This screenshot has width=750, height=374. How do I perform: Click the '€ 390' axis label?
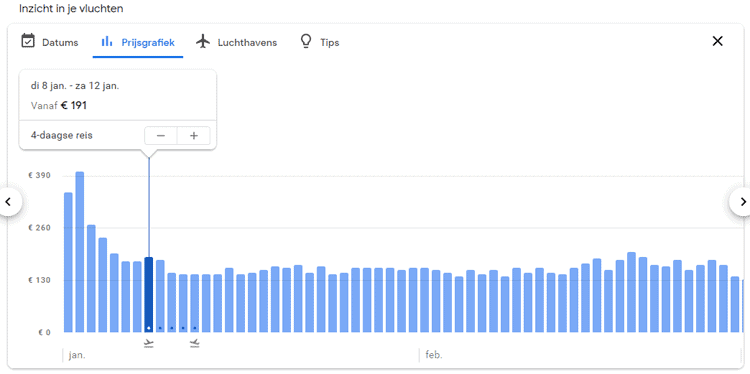39,176
